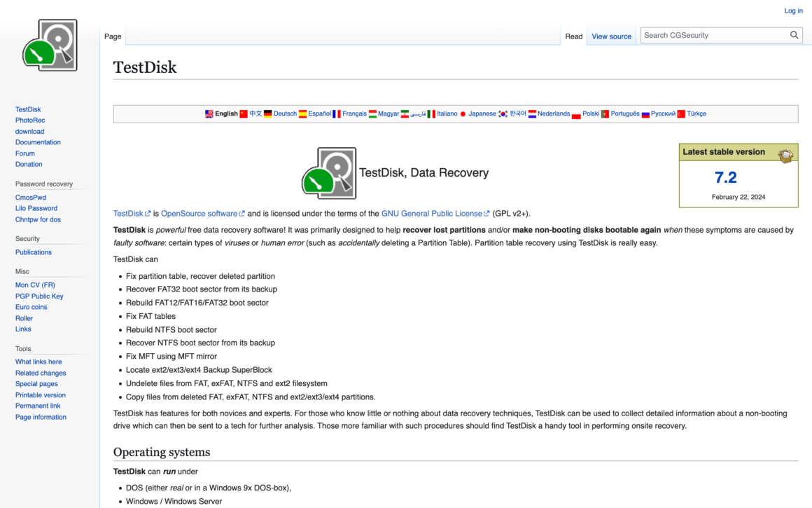The image size is (812, 508).
Task: Switch language to Magyar
Action: [x=388, y=114]
